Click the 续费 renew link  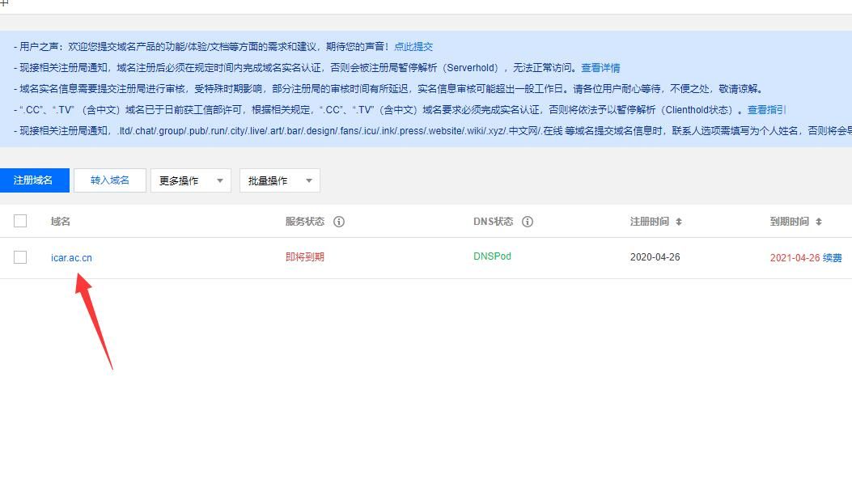[x=833, y=258]
